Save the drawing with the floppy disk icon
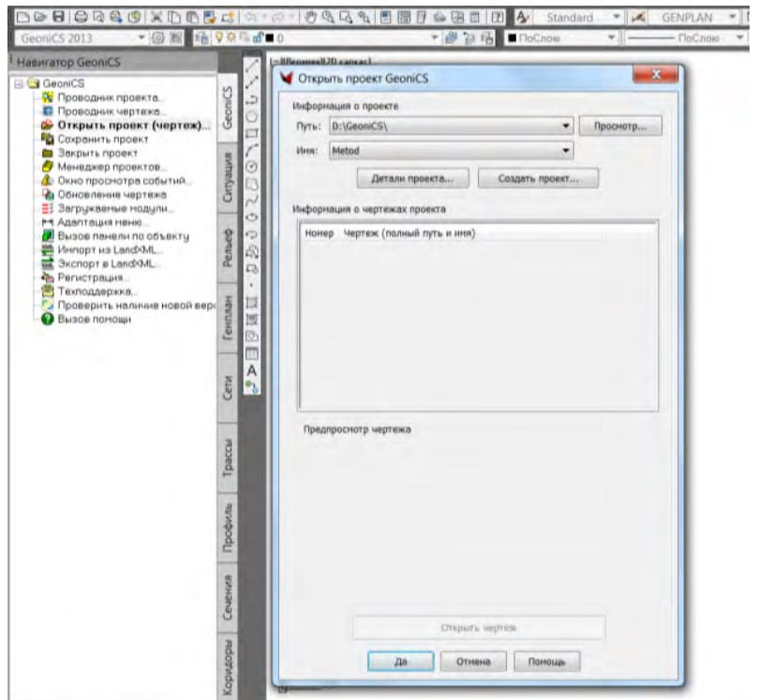Screen dimensions: 759x700 [x=59, y=18]
